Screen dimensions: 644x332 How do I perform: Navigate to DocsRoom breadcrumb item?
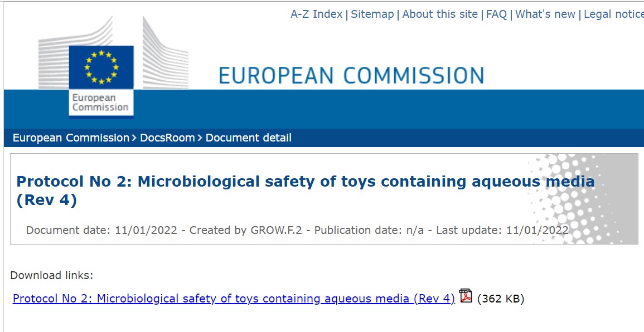click(x=167, y=138)
